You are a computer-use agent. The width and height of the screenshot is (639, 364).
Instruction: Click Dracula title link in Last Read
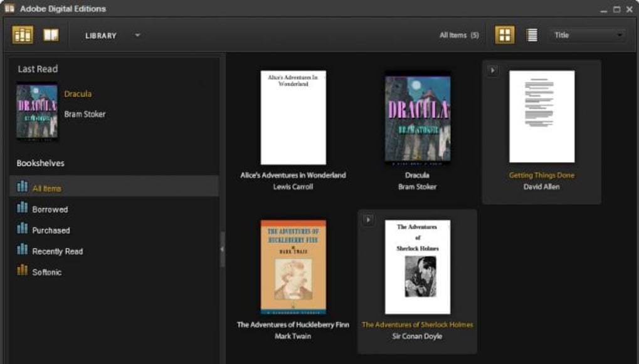point(78,93)
